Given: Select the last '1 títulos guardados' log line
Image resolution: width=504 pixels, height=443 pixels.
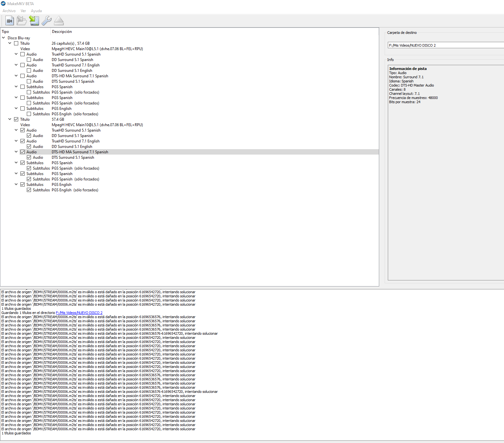Looking at the screenshot, I should [16, 433].
